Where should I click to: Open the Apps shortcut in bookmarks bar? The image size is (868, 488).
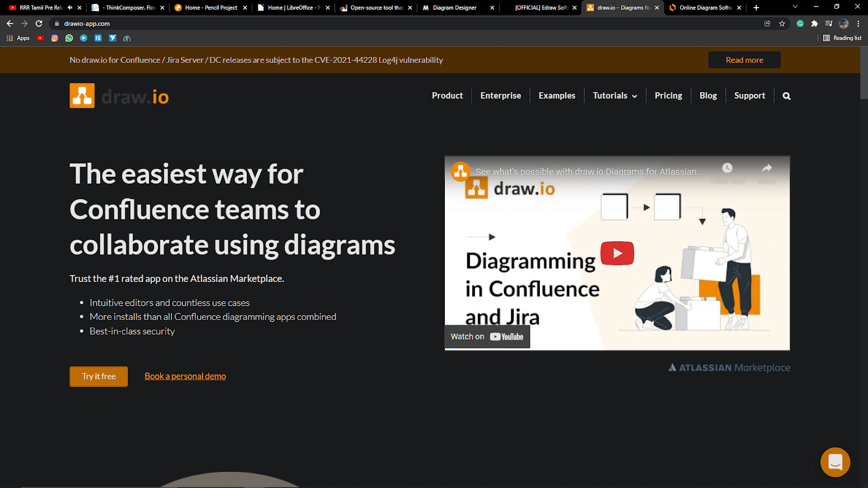(x=18, y=38)
